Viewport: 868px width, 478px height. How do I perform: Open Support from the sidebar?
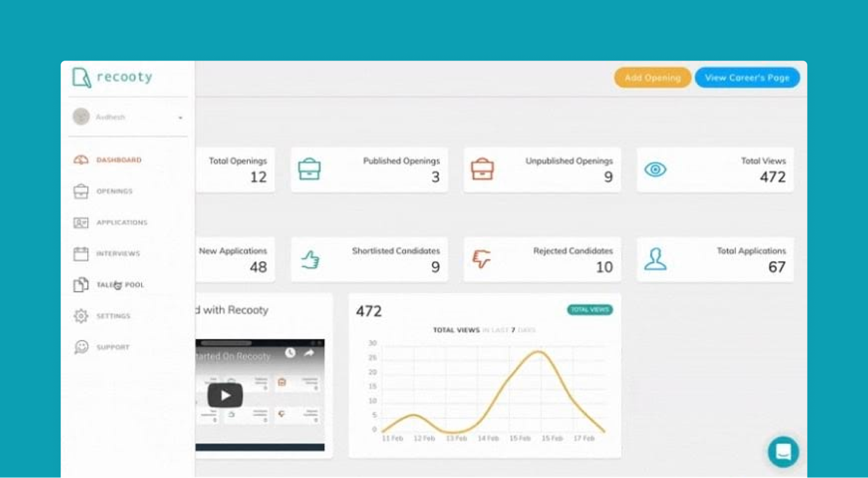[81, 347]
